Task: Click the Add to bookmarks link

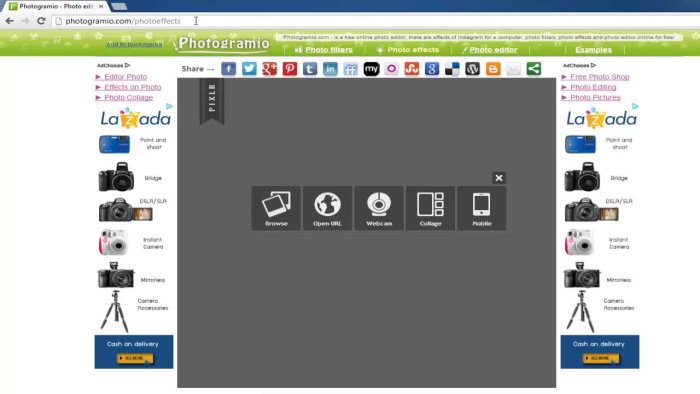Action: click(x=134, y=44)
